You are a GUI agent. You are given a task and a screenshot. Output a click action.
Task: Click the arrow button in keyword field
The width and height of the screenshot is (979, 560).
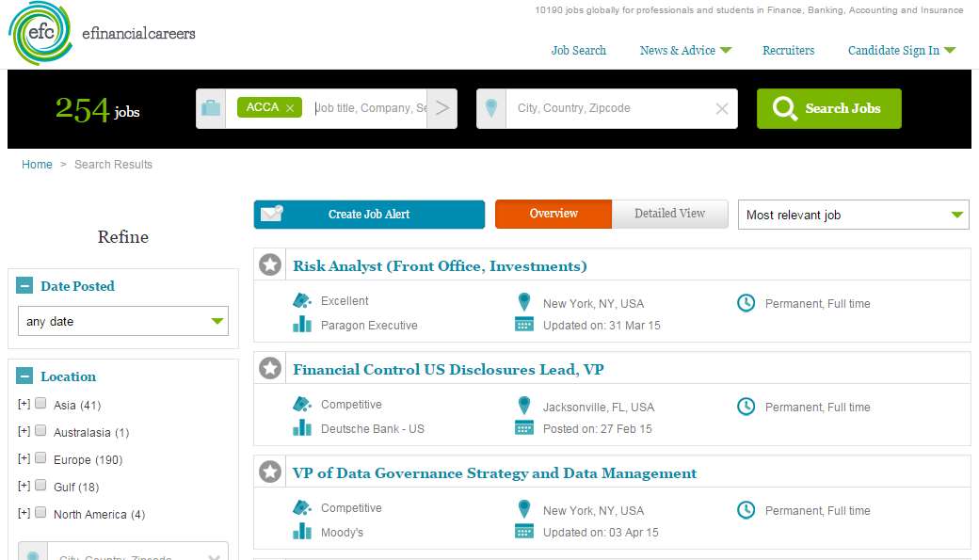442,108
